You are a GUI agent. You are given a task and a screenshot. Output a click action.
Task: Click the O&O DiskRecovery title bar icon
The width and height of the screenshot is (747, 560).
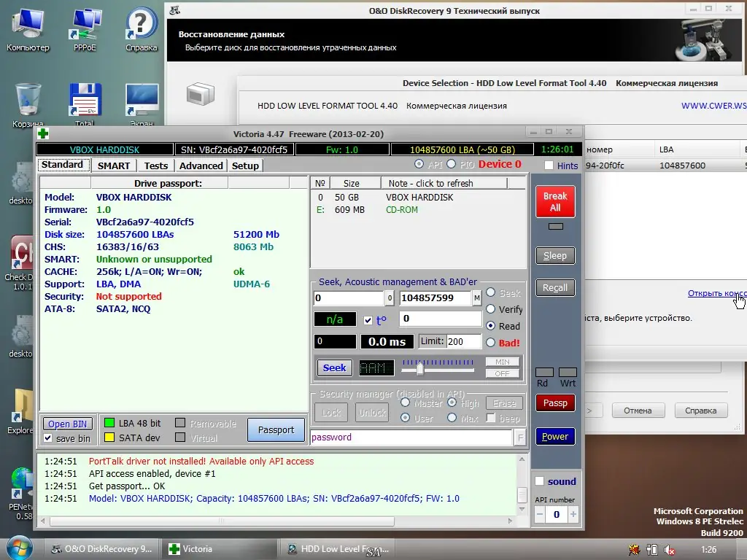click(x=175, y=10)
